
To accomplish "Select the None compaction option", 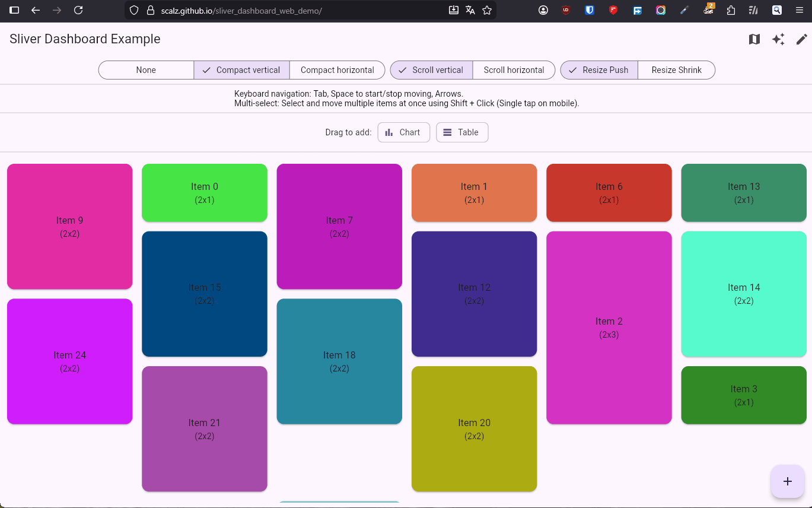I will [146, 70].
